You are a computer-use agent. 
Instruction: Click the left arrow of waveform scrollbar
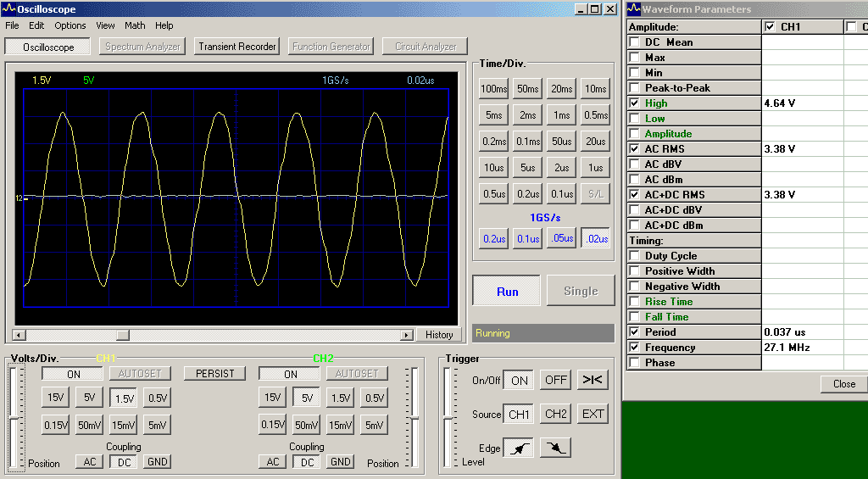[20, 335]
